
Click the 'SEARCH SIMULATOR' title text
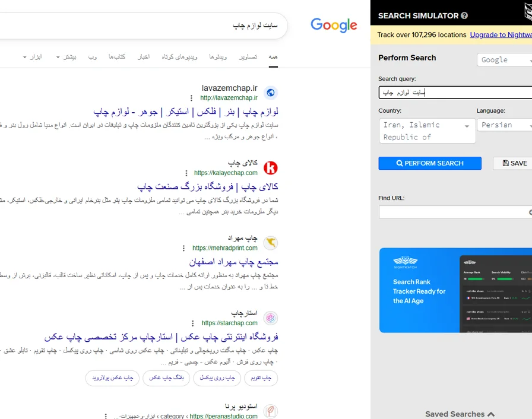(419, 16)
